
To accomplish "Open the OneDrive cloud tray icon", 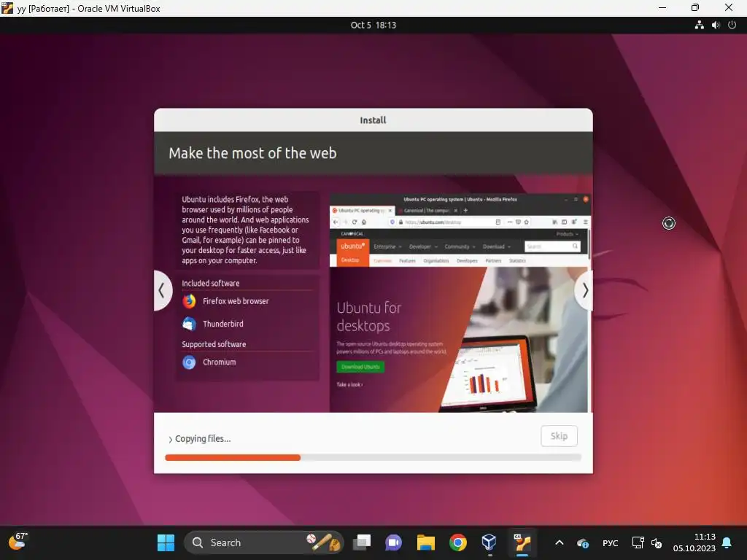I will (582, 542).
